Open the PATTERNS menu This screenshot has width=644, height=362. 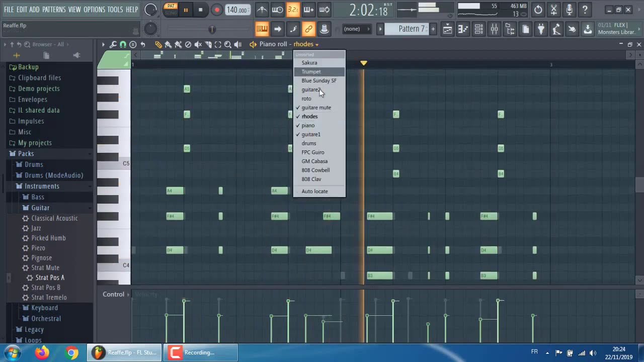54,10
